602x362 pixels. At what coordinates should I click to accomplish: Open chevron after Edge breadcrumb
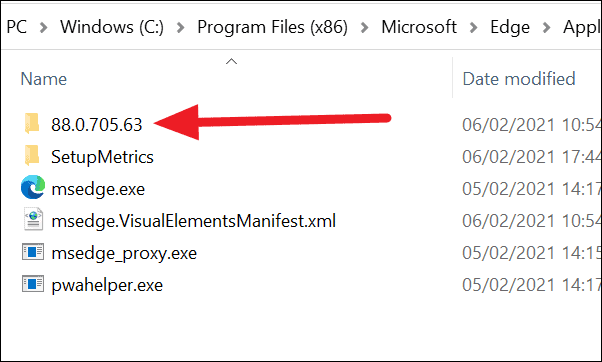(546, 27)
